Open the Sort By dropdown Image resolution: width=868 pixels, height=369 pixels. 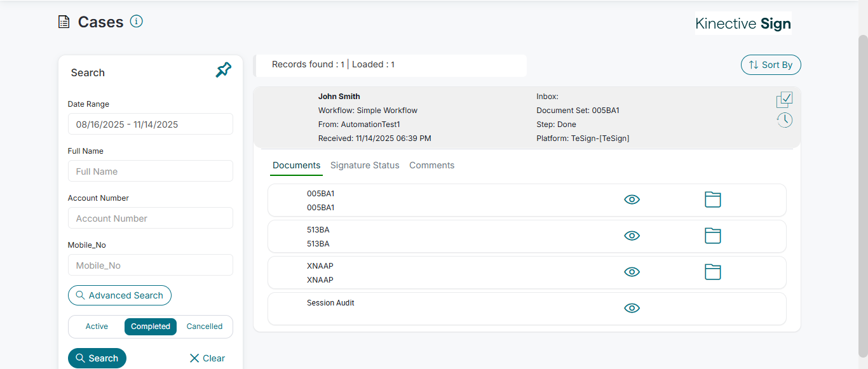point(771,65)
